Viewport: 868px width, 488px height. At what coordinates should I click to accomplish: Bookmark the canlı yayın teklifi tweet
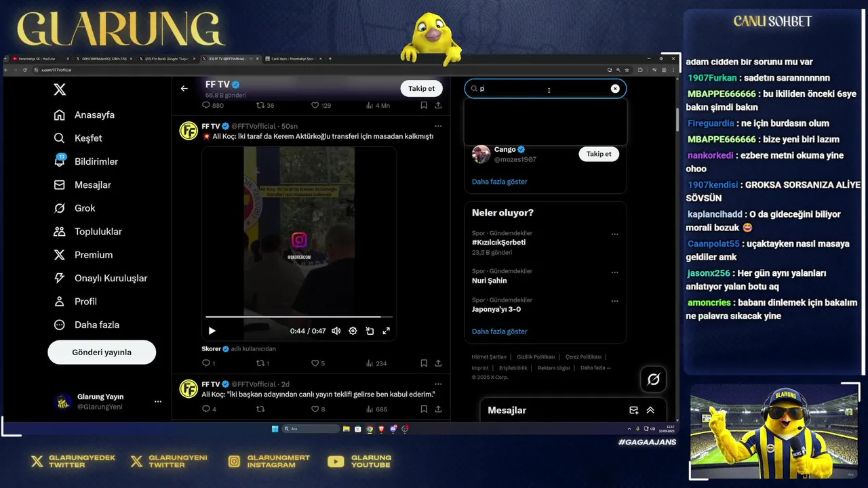pyautogui.click(x=423, y=409)
